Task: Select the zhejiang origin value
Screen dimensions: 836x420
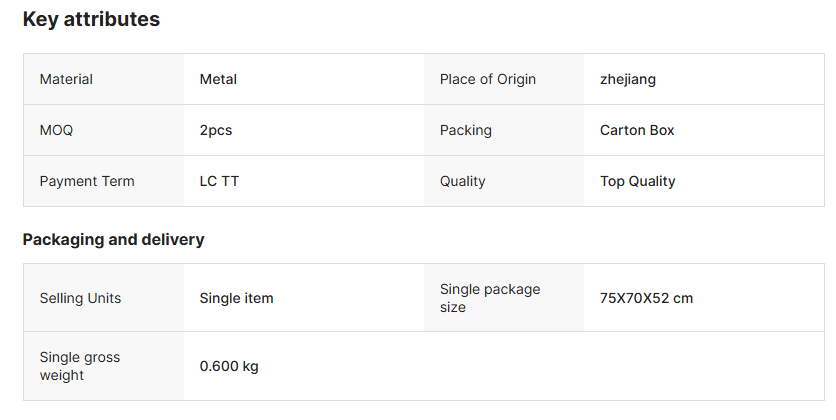Action: click(x=628, y=79)
